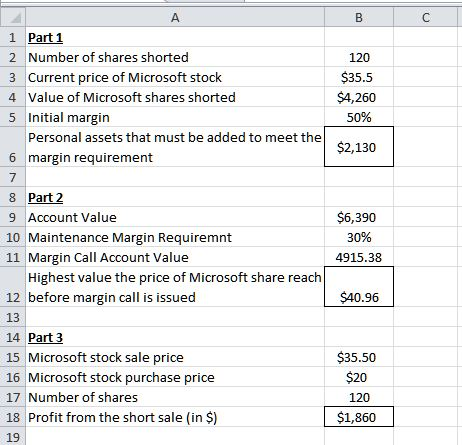This screenshot has width=462, height=445.
Task: Click value 120 in row 2
Action: (359, 57)
